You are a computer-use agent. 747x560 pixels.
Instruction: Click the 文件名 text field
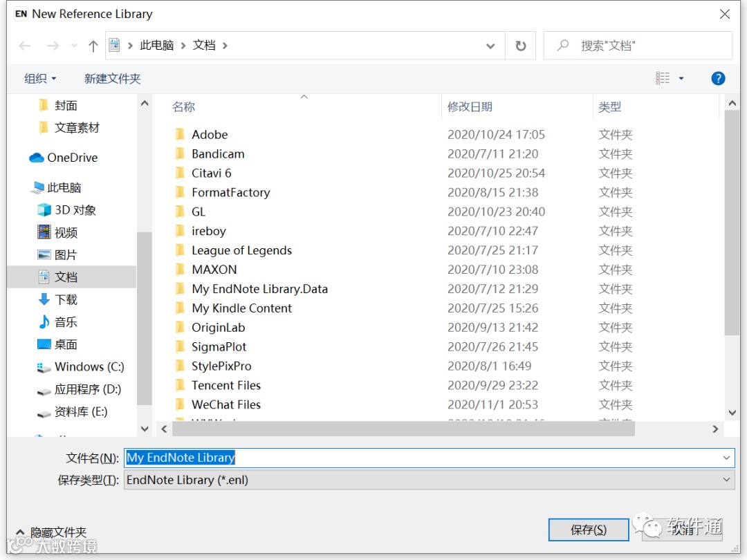coord(423,458)
